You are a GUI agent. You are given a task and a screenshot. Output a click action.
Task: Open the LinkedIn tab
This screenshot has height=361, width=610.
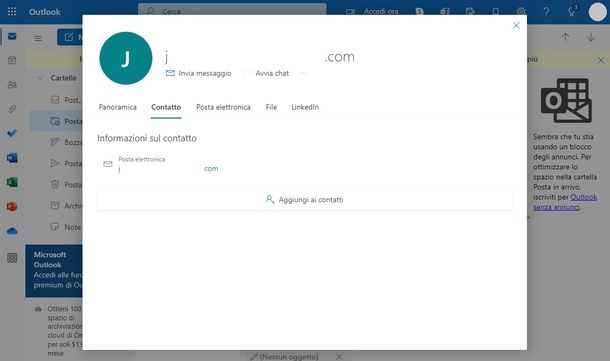pos(305,107)
